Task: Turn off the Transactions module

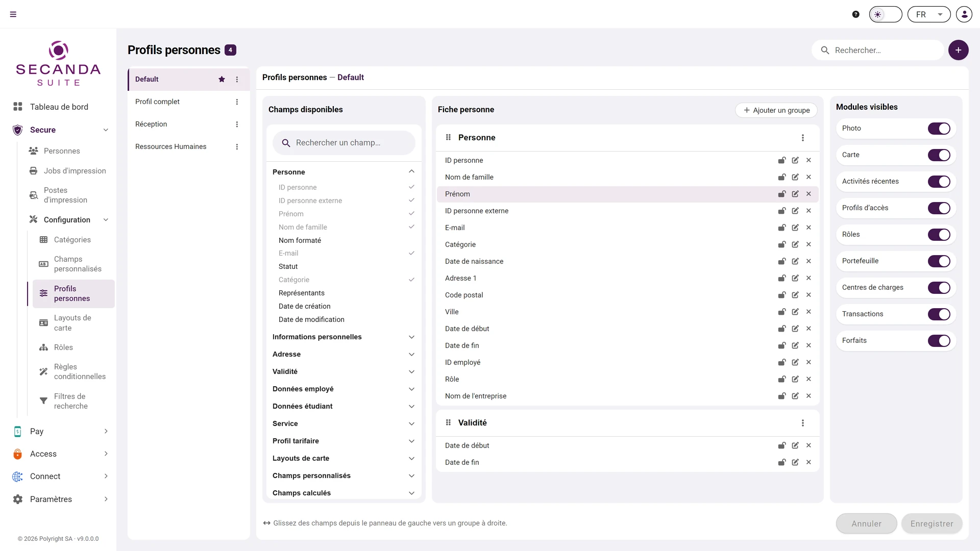Action: point(939,314)
